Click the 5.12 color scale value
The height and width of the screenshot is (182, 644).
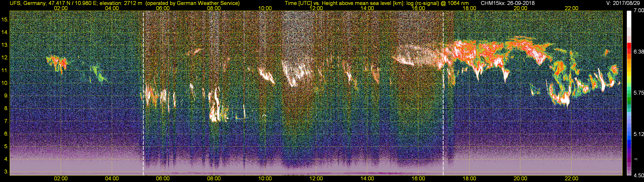pos(638,134)
